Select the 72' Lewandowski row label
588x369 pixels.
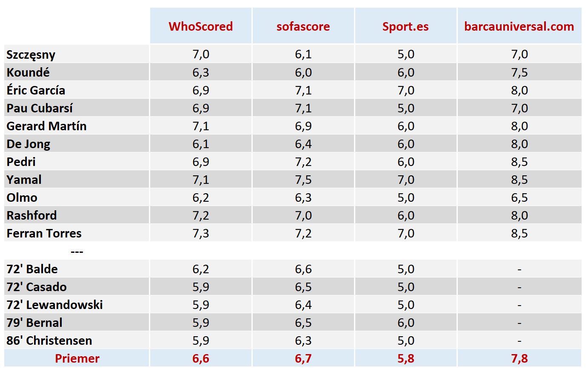[x=54, y=305]
